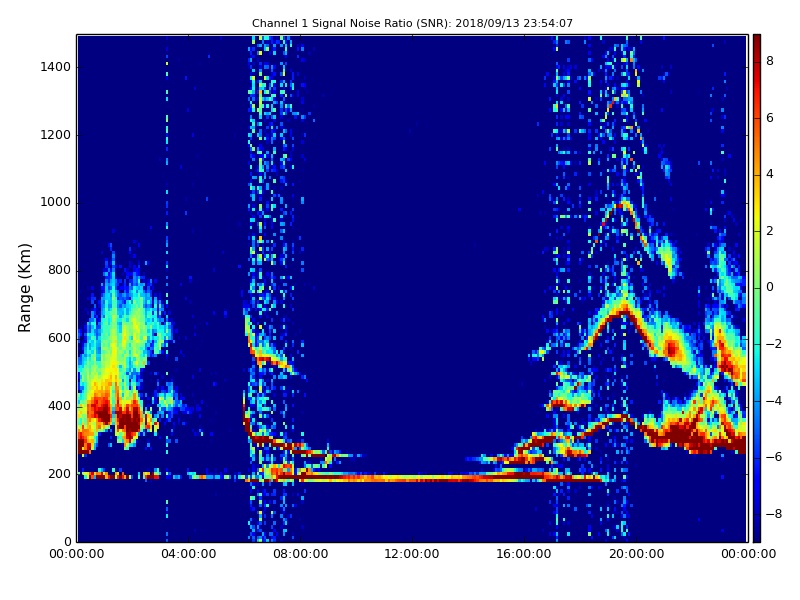Click the 12:00:00 time axis label
This screenshot has height=600, width=800.
[x=412, y=554]
